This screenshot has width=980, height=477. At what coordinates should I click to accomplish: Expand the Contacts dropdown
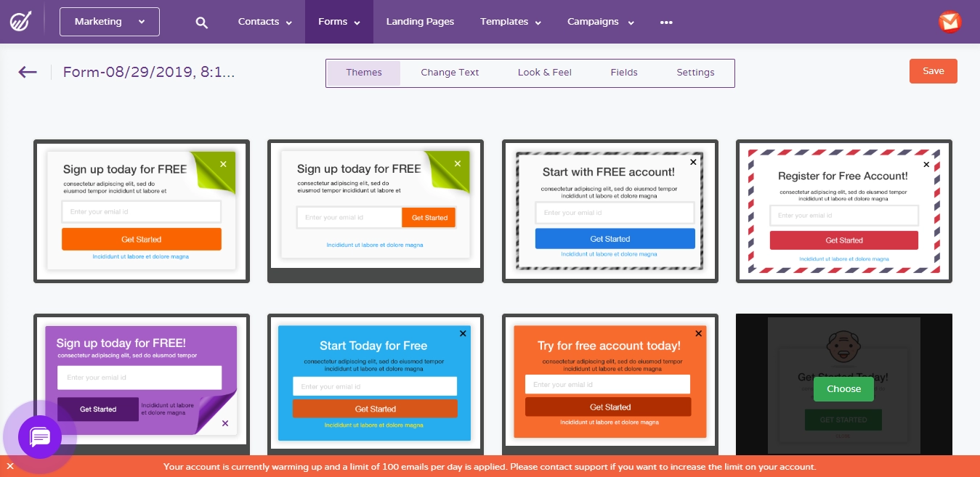pos(264,22)
